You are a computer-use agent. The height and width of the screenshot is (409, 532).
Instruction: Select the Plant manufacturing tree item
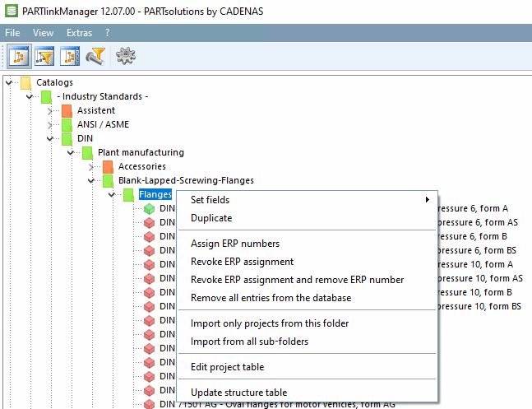click(x=141, y=152)
